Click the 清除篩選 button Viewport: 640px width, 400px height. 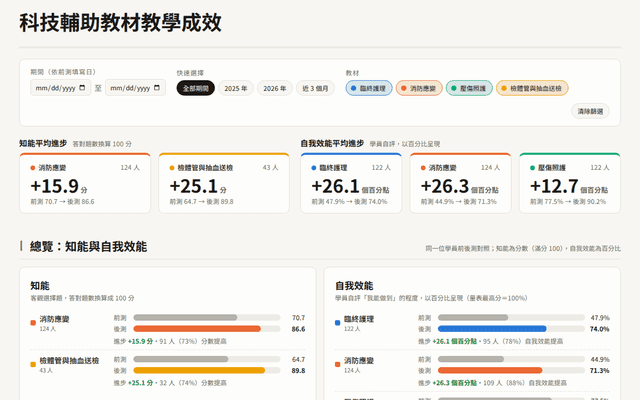[x=590, y=111]
